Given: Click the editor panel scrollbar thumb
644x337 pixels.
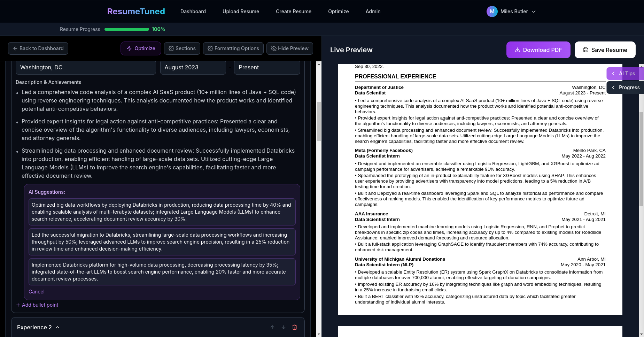Looking at the screenshot, I should 319,121.
